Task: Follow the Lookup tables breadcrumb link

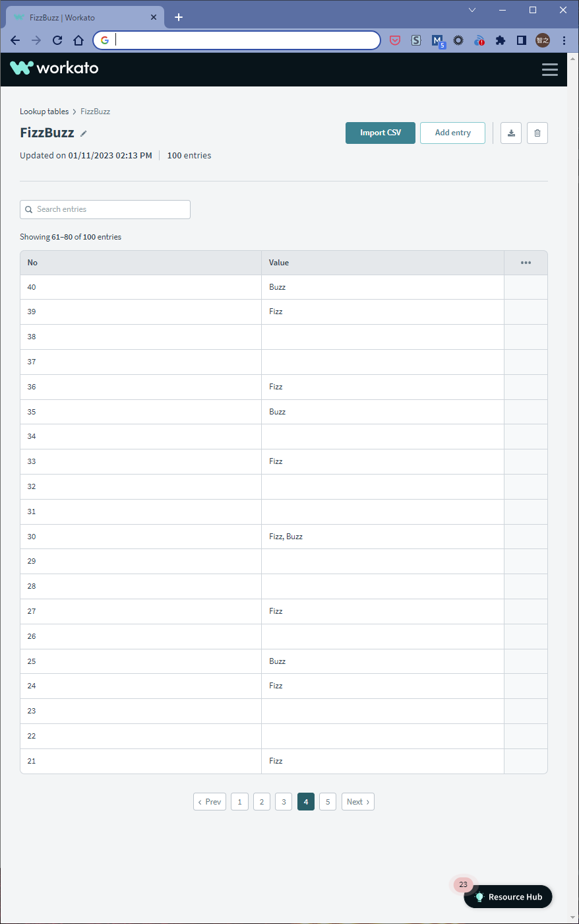Action: pyautogui.click(x=44, y=112)
